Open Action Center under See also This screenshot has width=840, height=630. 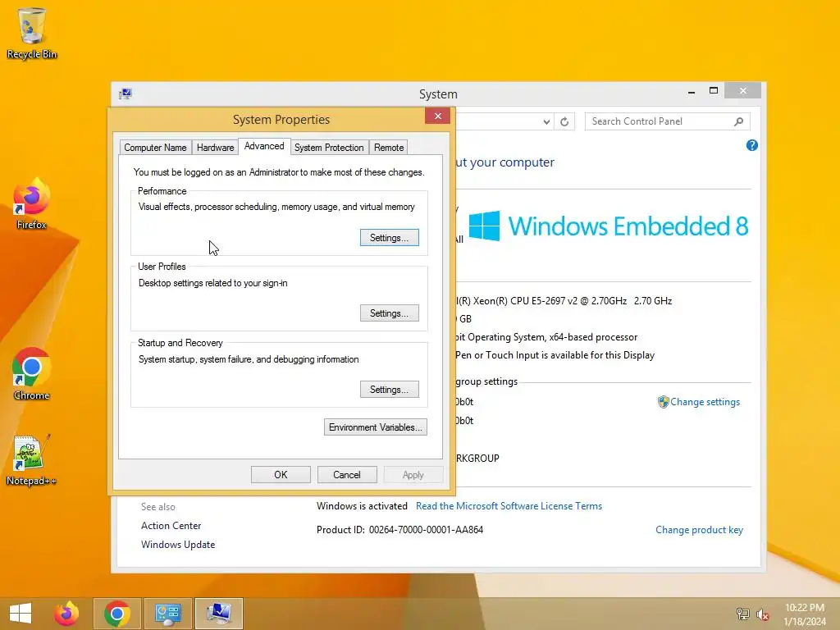tap(171, 526)
